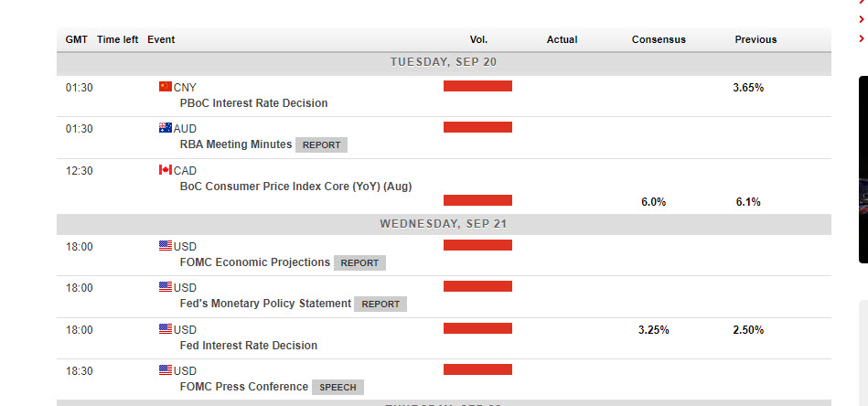Click the China flag icon next to CNY
The height and width of the screenshot is (406, 868).
tap(165, 87)
